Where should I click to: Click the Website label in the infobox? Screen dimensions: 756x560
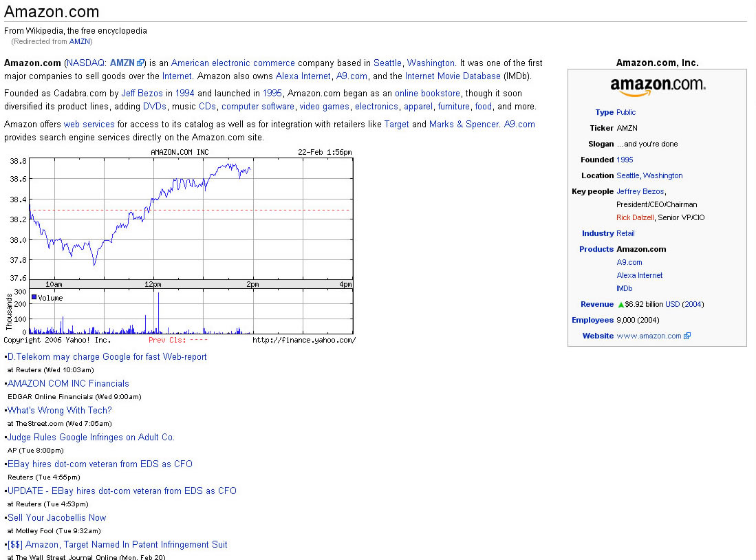coord(598,336)
